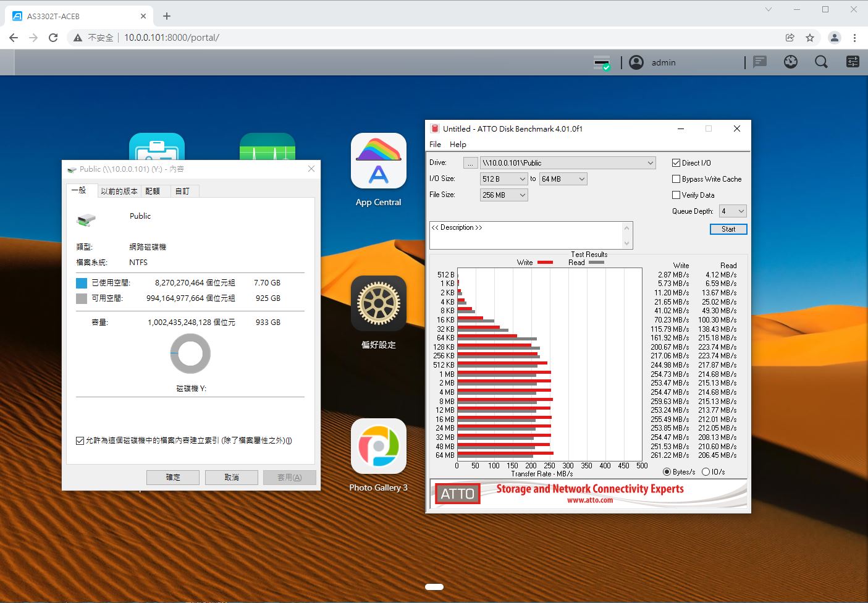Open the search magnifier in NAS top bar
This screenshot has height=603, width=868.
coord(821,62)
